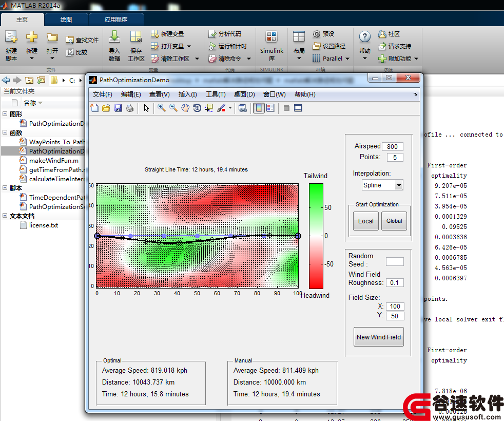504x421 pixels.
Task: Click the New Figure toolbar icon
Action: tap(94, 108)
